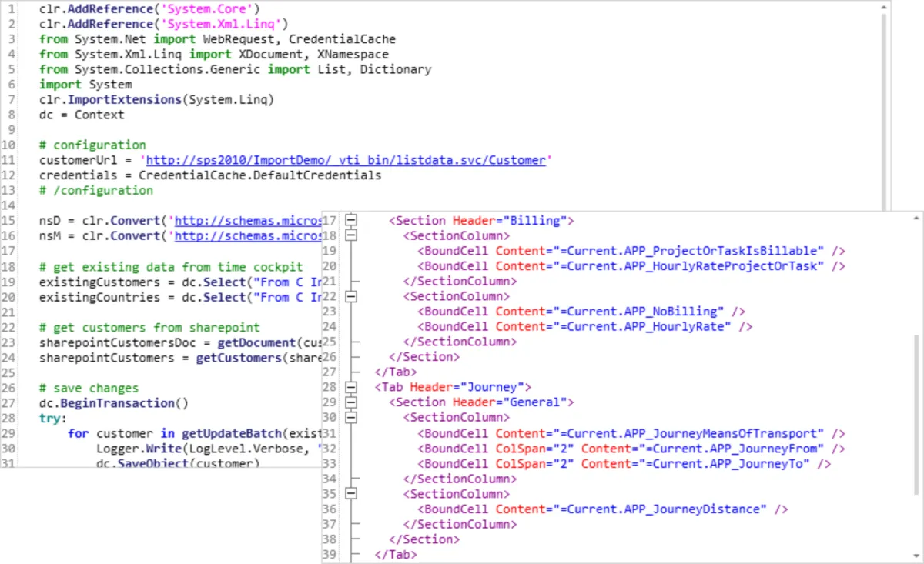Click the '# /configuration' comment
This screenshot has width=924, height=564.
pyautogui.click(x=96, y=190)
